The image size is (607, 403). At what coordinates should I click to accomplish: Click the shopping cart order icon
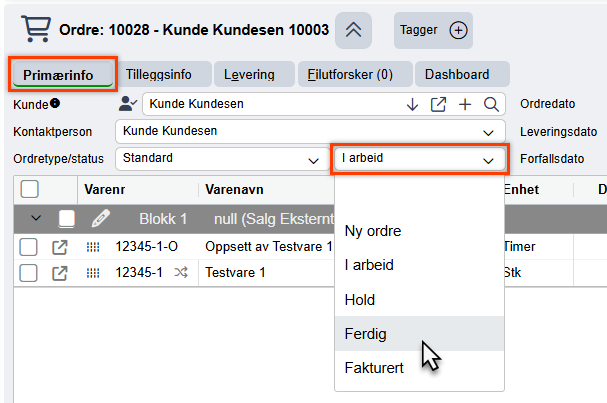point(36,29)
